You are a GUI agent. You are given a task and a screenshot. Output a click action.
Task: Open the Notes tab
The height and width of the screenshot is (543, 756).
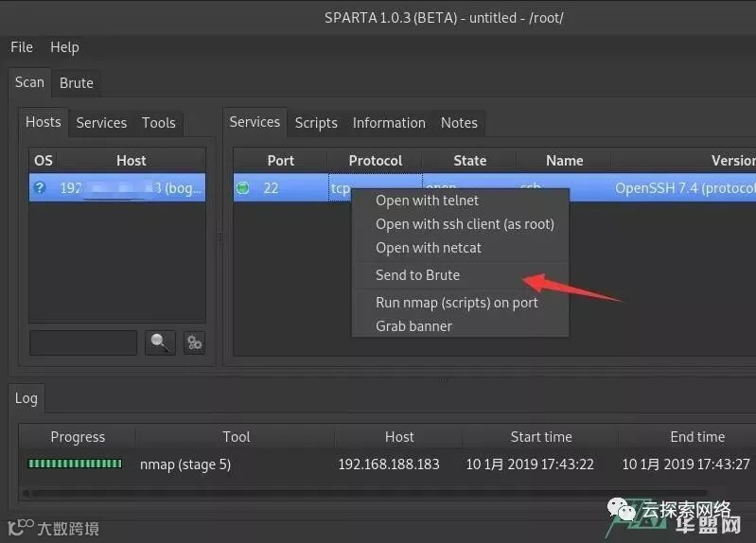pos(459,123)
